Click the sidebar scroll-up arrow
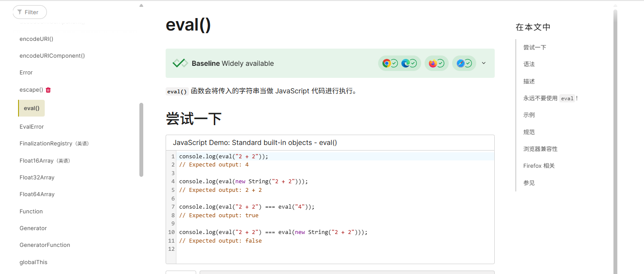Screen dimensions: 644x274 [141, 6]
